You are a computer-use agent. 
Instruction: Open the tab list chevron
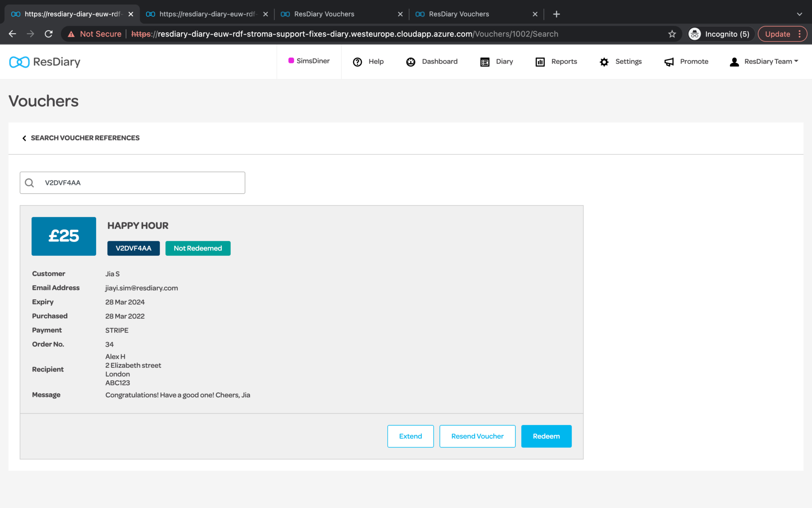(799, 14)
